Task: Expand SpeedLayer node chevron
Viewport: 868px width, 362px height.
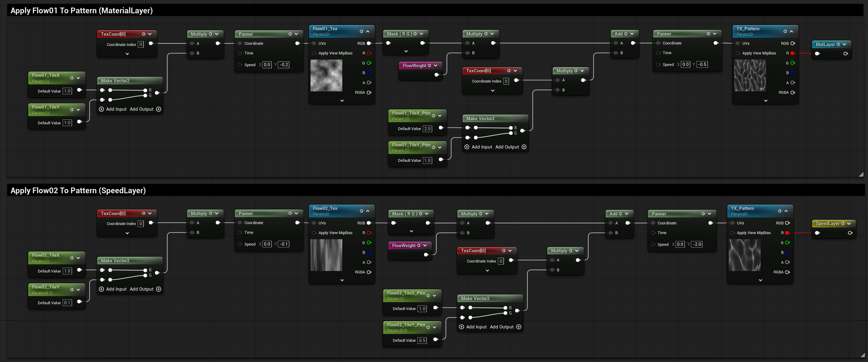Action: (x=849, y=223)
